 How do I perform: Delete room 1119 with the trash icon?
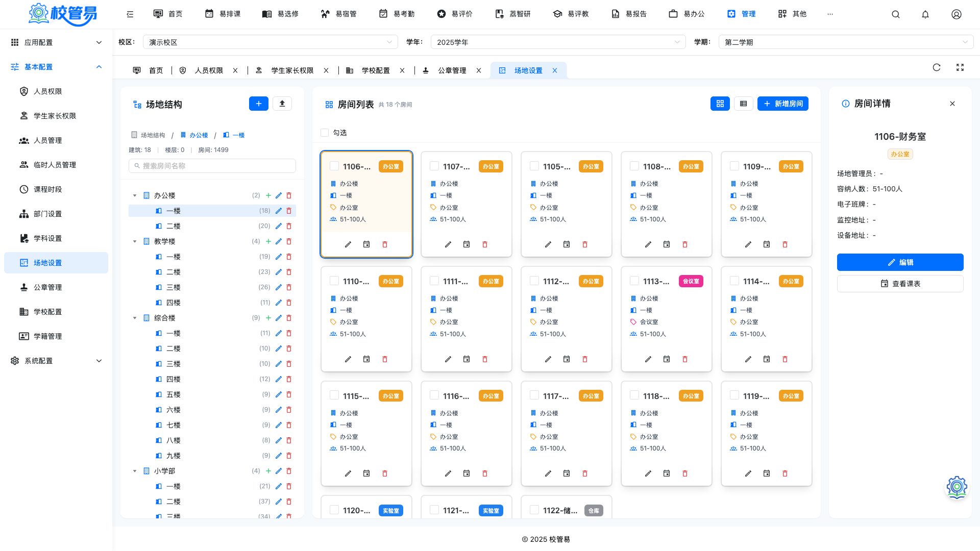(x=785, y=473)
